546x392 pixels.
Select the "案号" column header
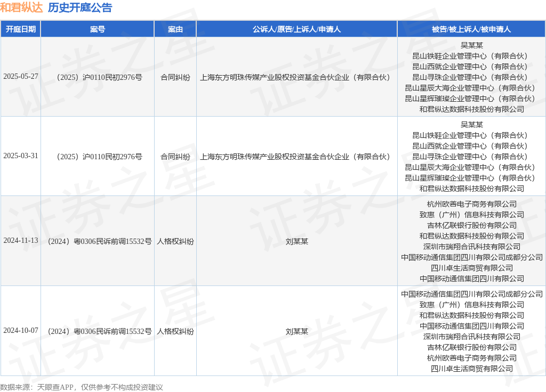[x=98, y=29]
